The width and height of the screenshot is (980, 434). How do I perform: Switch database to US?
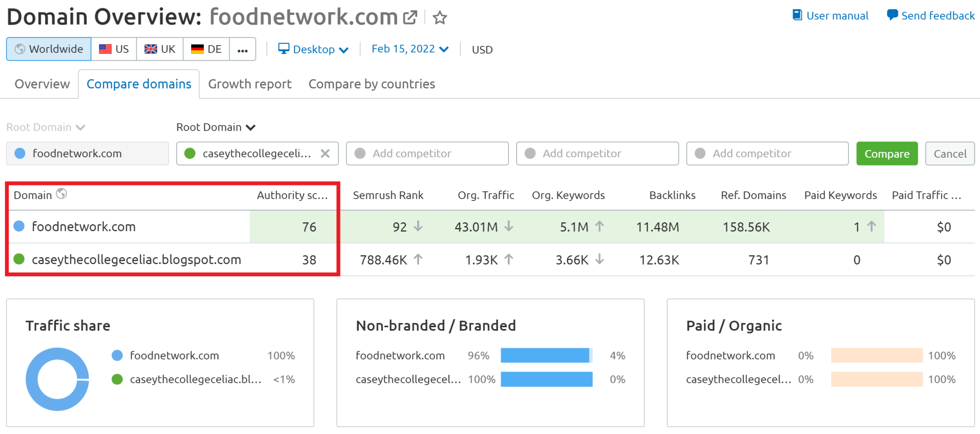[x=114, y=49]
